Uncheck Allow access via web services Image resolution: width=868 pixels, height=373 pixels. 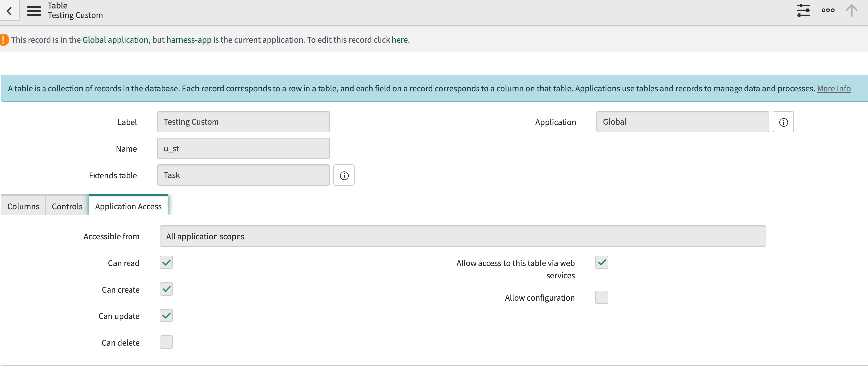click(x=601, y=262)
